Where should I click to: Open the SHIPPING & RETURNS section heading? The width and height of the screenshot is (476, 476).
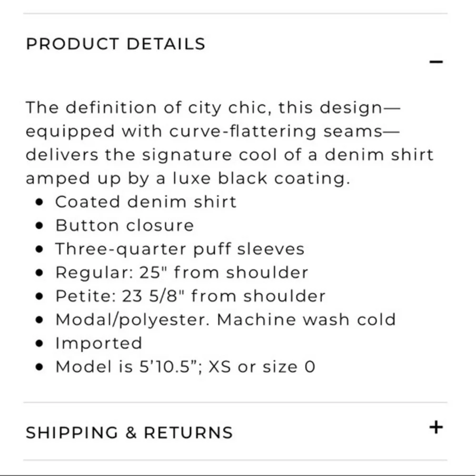129,433
